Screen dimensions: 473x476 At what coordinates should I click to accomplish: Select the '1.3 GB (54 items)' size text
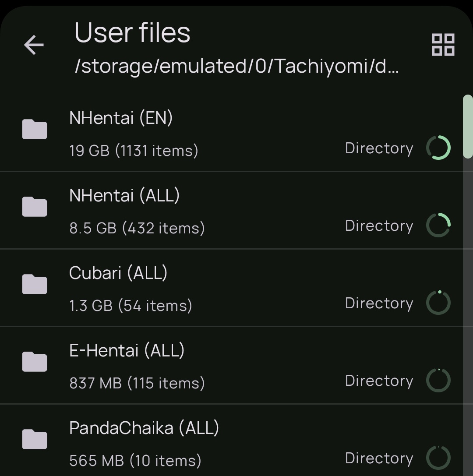tap(131, 305)
